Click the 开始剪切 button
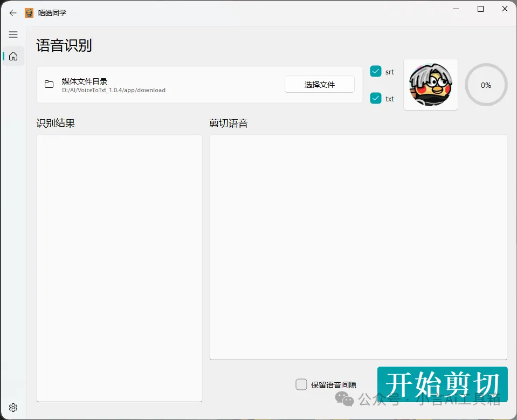The width and height of the screenshot is (517, 420). tap(442, 384)
